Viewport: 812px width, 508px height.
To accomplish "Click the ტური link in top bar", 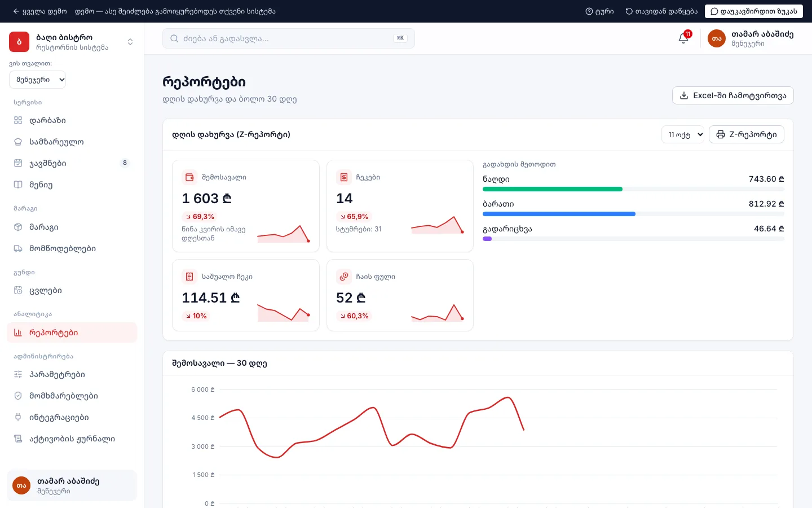I will (x=600, y=11).
